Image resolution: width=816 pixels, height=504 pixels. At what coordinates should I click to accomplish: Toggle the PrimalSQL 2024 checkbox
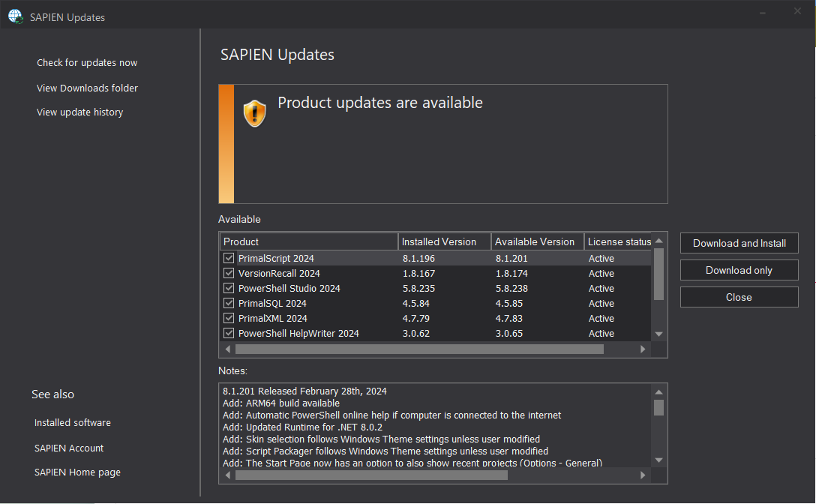coord(229,304)
